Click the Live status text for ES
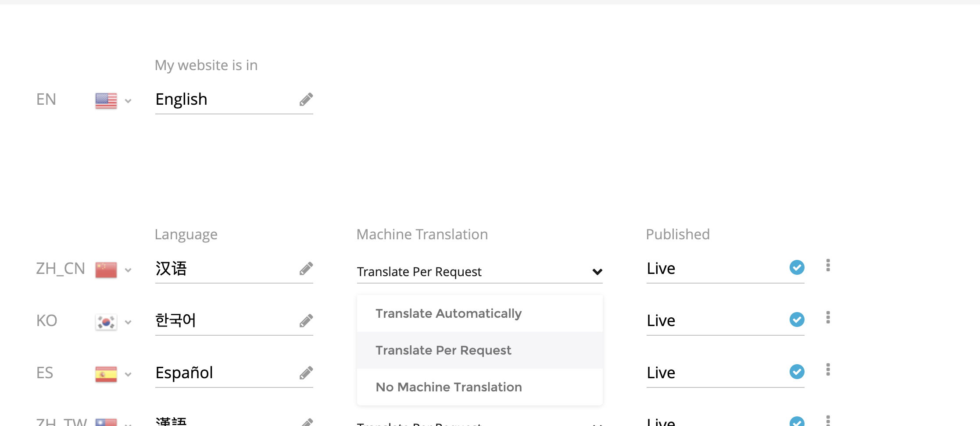Screen dimensions: 980x426 661,373
